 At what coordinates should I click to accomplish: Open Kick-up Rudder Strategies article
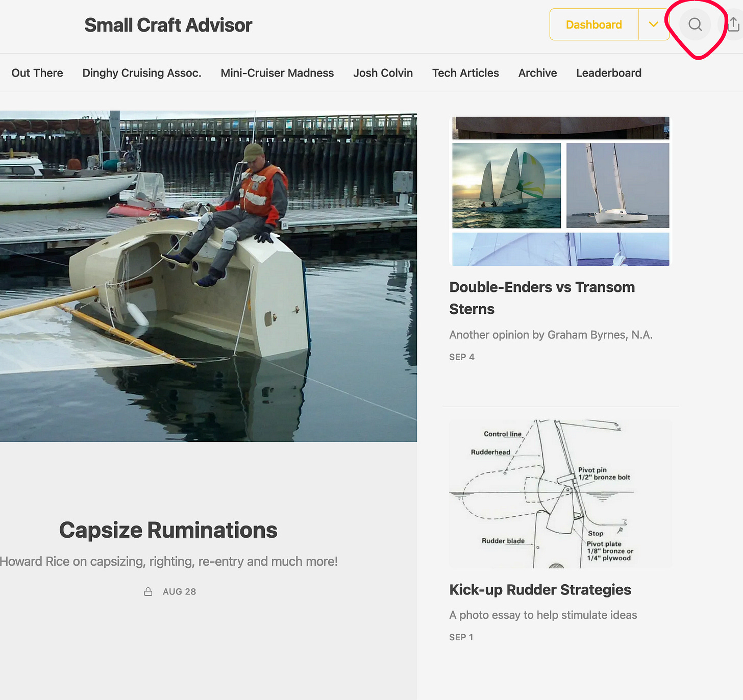(x=540, y=590)
